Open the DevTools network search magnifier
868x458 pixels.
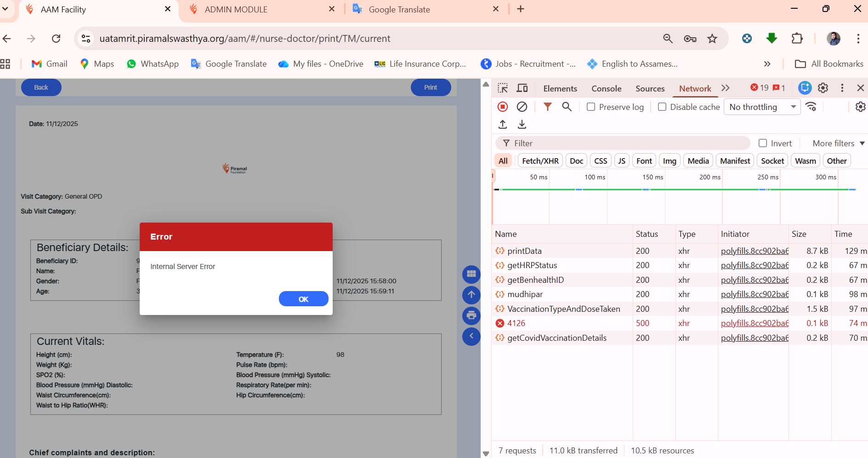(x=567, y=107)
